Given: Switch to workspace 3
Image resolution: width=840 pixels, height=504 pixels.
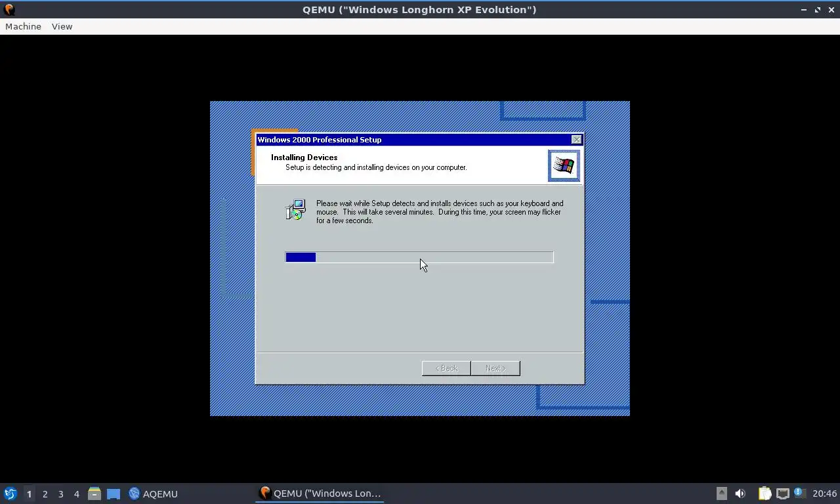Looking at the screenshot, I should (x=60, y=493).
